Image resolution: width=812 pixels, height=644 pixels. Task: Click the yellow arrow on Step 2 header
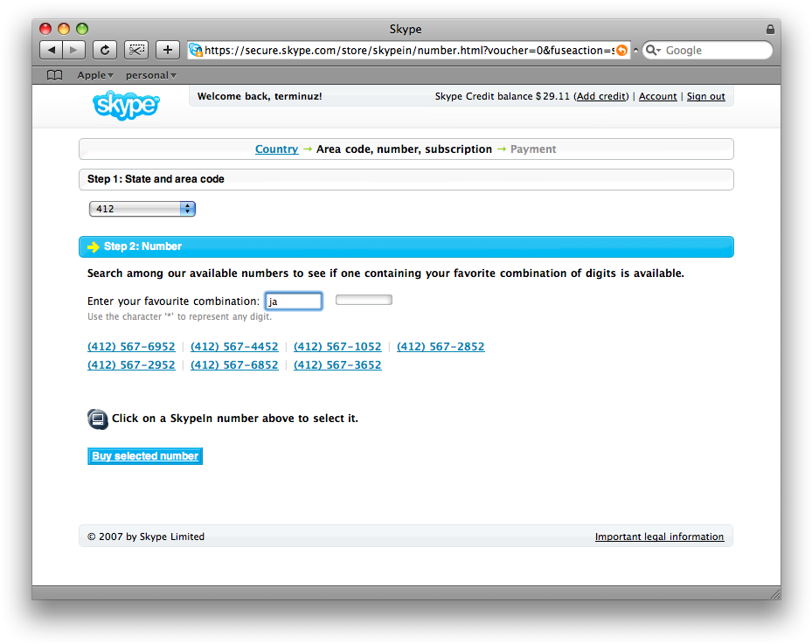pyautogui.click(x=93, y=246)
